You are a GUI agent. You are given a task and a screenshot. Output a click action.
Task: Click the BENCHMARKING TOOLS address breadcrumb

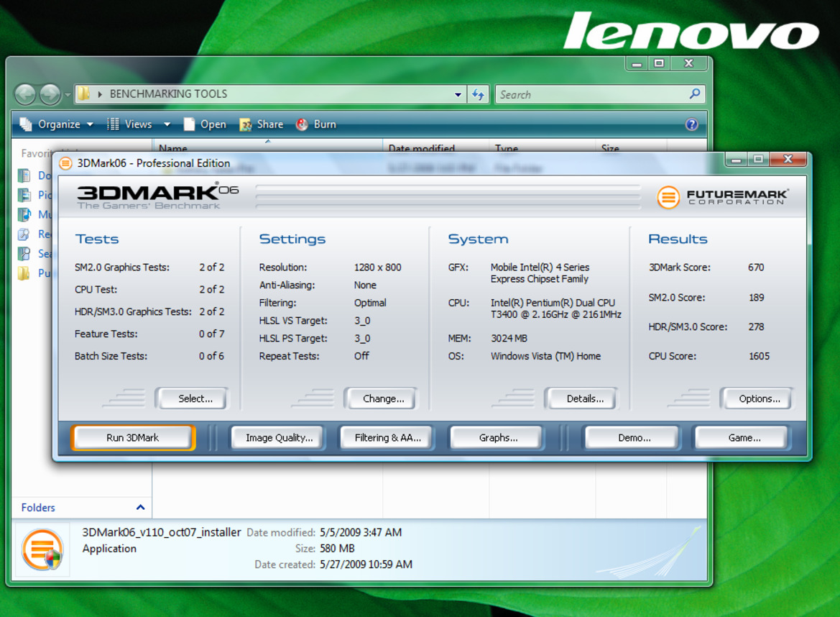168,93
